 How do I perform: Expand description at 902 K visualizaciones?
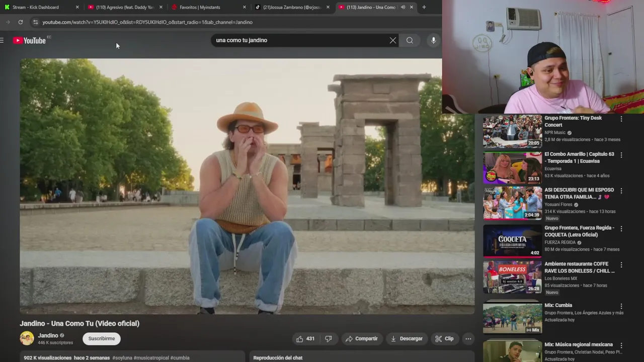click(47, 358)
